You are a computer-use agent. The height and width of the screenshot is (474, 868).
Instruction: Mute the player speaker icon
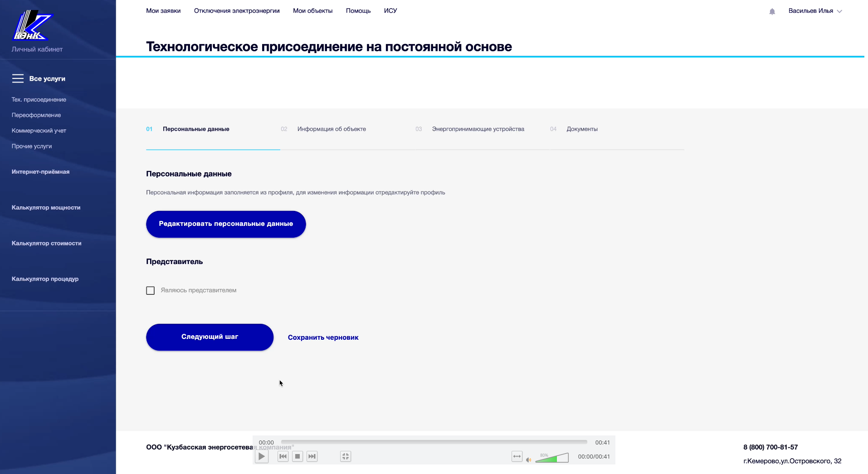pyautogui.click(x=528, y=459)
